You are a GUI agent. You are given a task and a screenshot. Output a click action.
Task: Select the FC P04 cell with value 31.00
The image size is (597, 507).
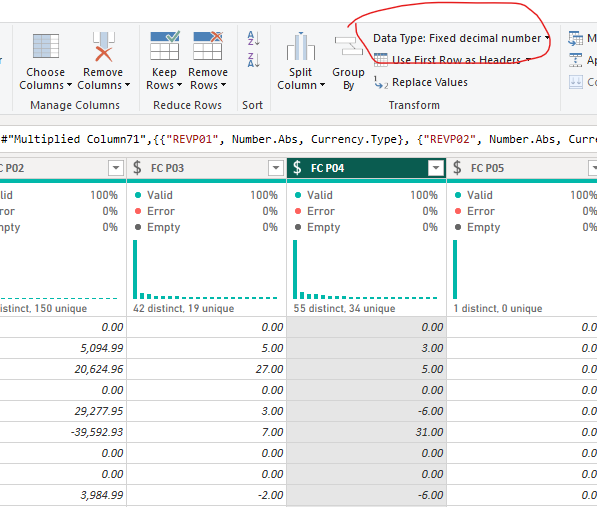point(366,432)
